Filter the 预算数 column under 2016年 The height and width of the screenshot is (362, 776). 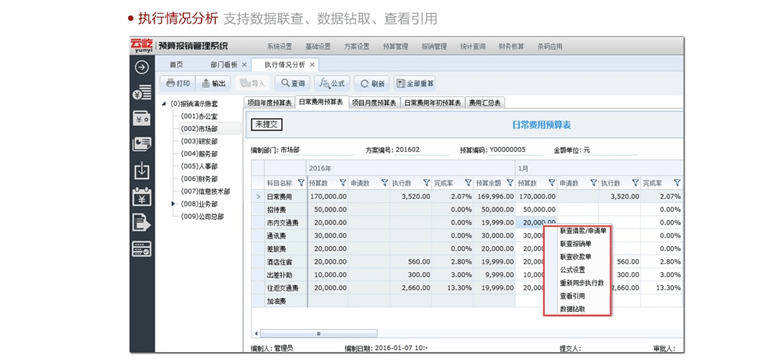342,183
